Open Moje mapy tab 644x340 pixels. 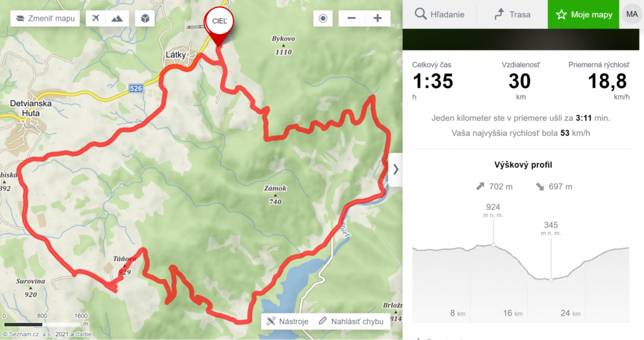583,14
